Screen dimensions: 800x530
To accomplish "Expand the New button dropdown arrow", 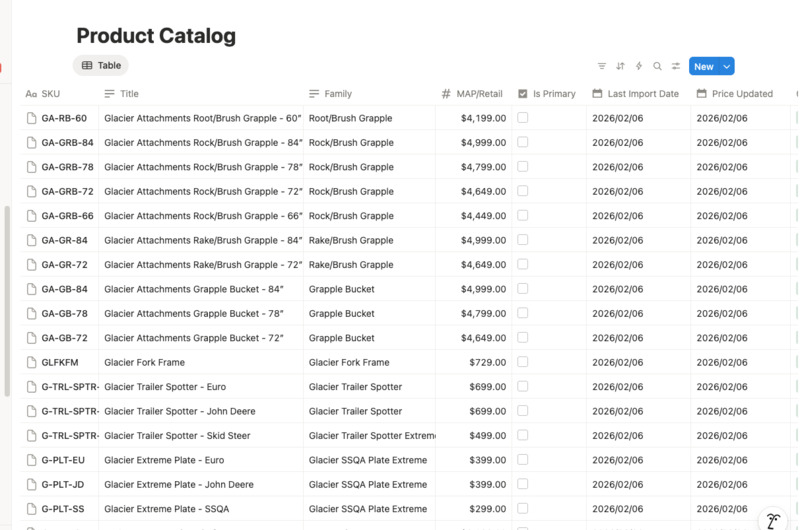I will coord(727,66).
